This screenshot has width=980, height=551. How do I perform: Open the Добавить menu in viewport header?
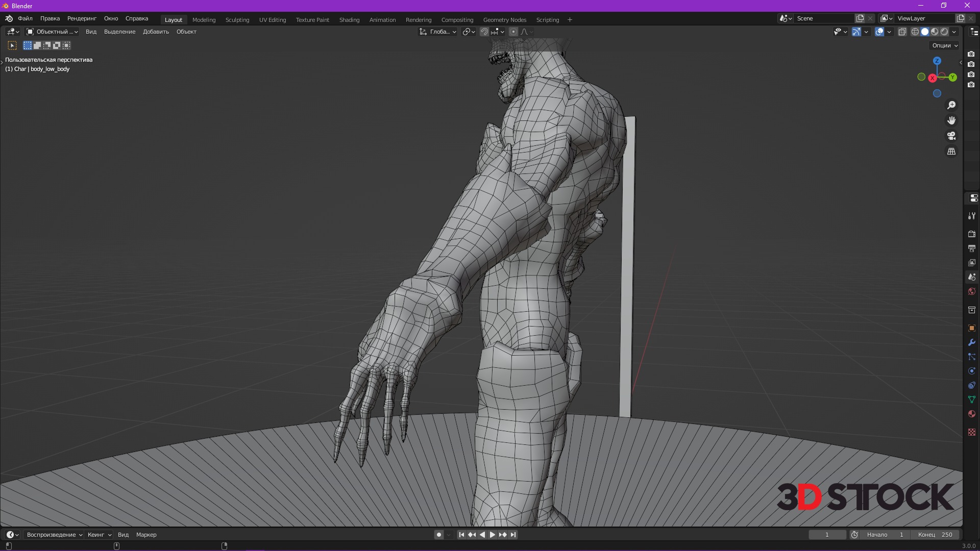click(156, 32)
